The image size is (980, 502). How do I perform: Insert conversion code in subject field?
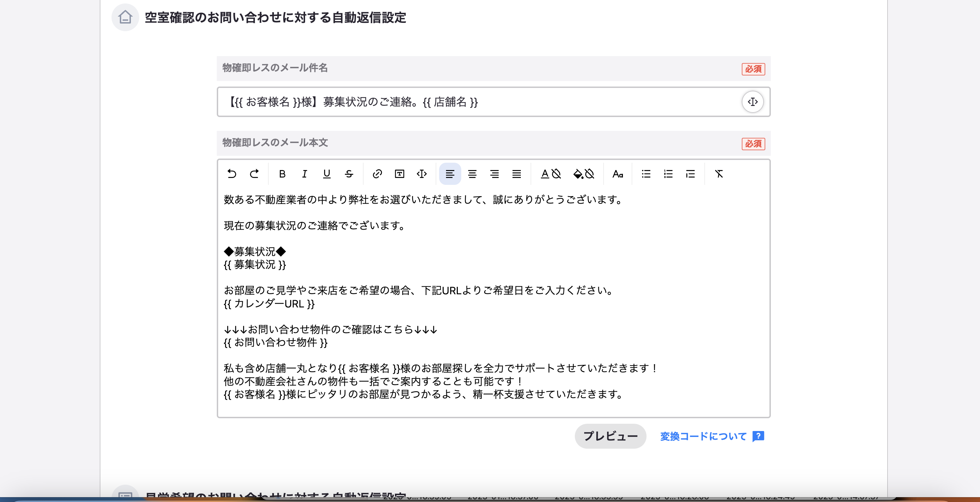(x=752, y=101)
